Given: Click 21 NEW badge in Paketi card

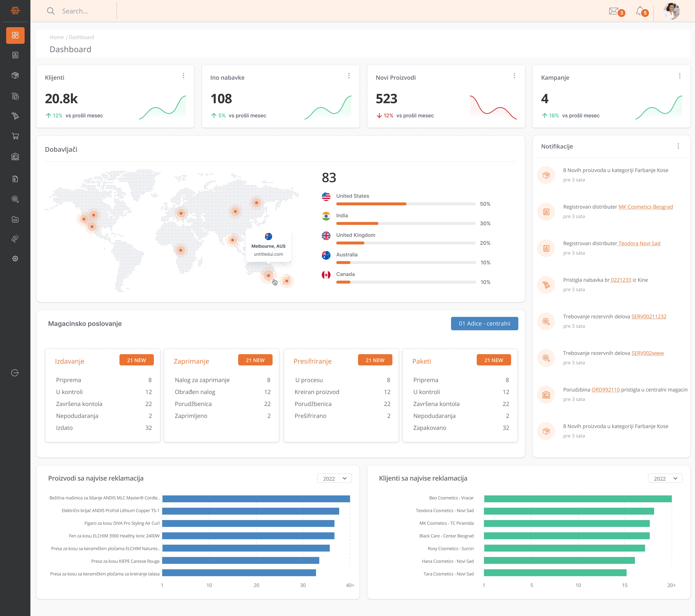Looking at the screenshot, I should coord(494,360).
